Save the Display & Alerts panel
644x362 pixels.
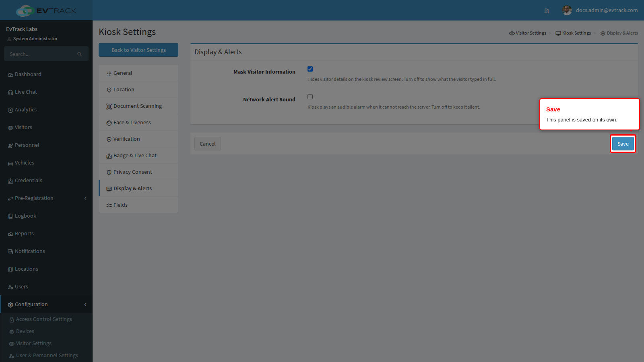(623, 144)
